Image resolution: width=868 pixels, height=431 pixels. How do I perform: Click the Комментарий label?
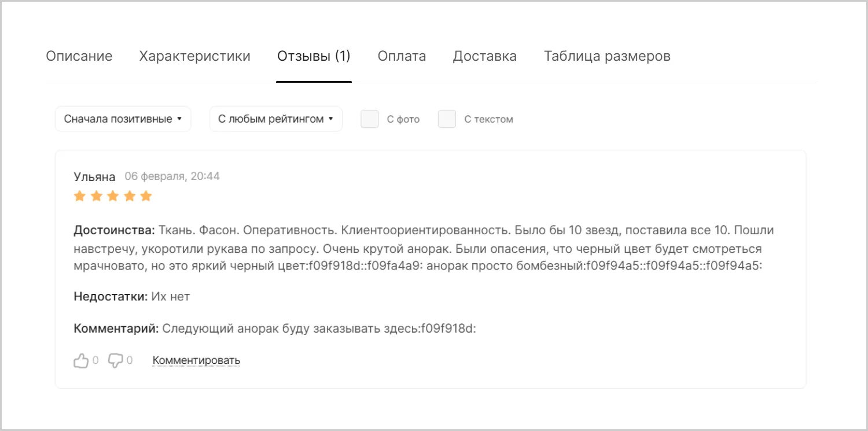[116, 329]
